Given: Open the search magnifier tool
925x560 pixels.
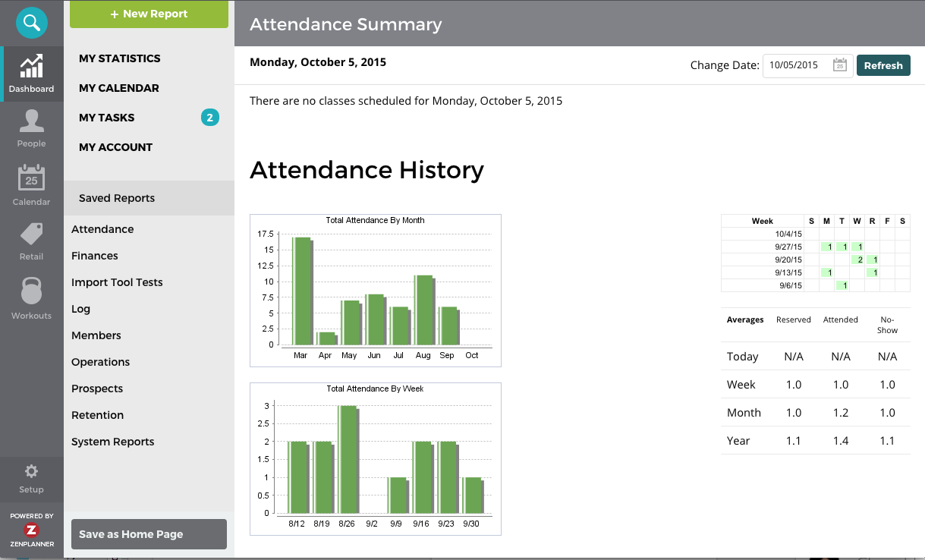Looking at the screenshot, I should pyautogui.click(x=31, y=23).
